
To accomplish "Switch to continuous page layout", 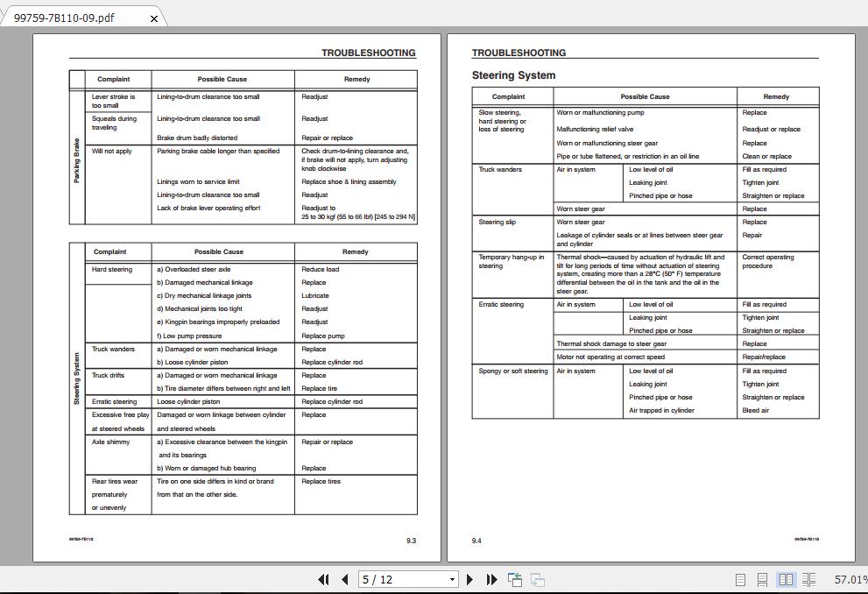I will [762, 580].
